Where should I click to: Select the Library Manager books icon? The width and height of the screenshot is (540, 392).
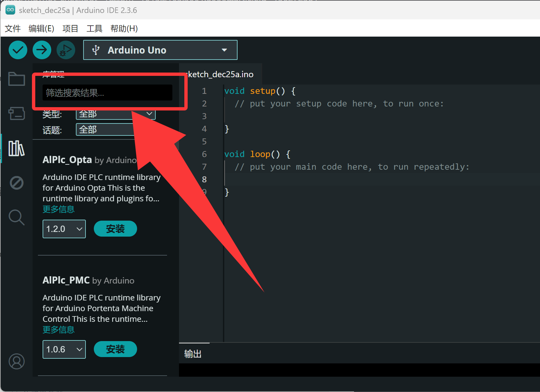[16, 149]
